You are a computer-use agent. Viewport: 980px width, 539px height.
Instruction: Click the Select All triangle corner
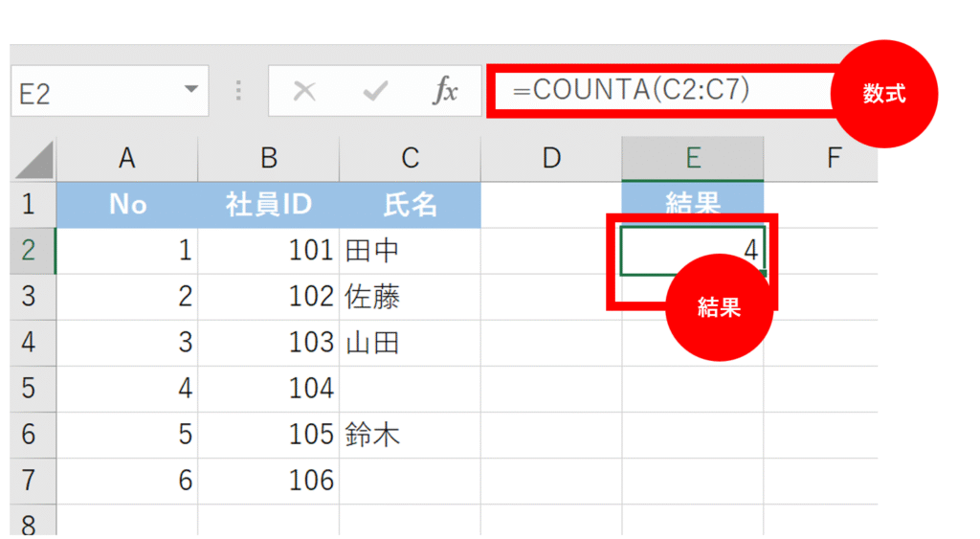pyautogui.click(x=34, y=158)
